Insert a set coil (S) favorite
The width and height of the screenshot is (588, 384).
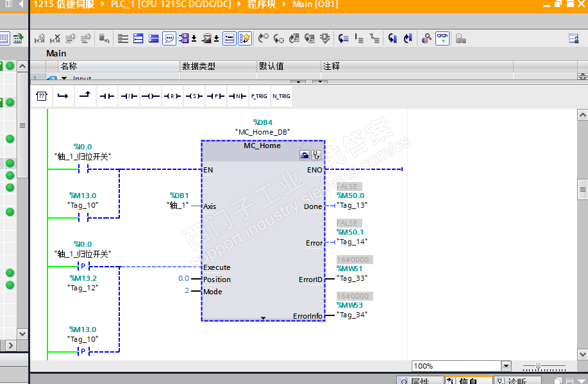tap(194, 96)
